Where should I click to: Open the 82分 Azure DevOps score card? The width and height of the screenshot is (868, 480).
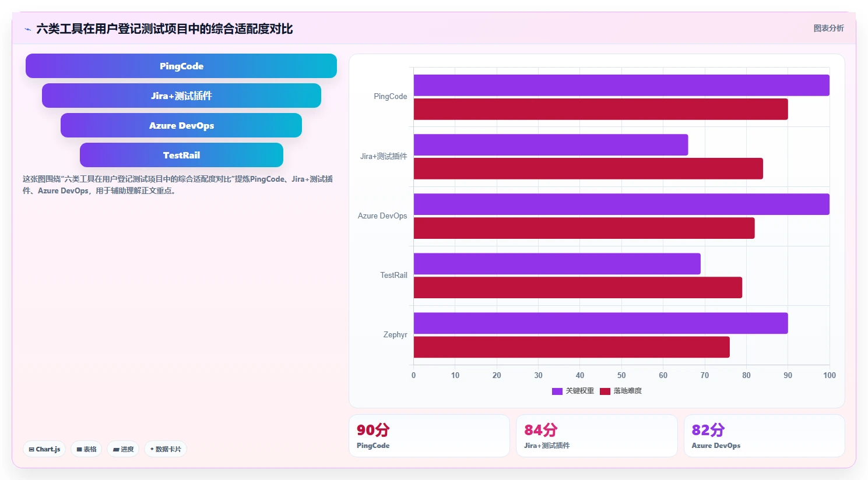click(x=764, y=436)
